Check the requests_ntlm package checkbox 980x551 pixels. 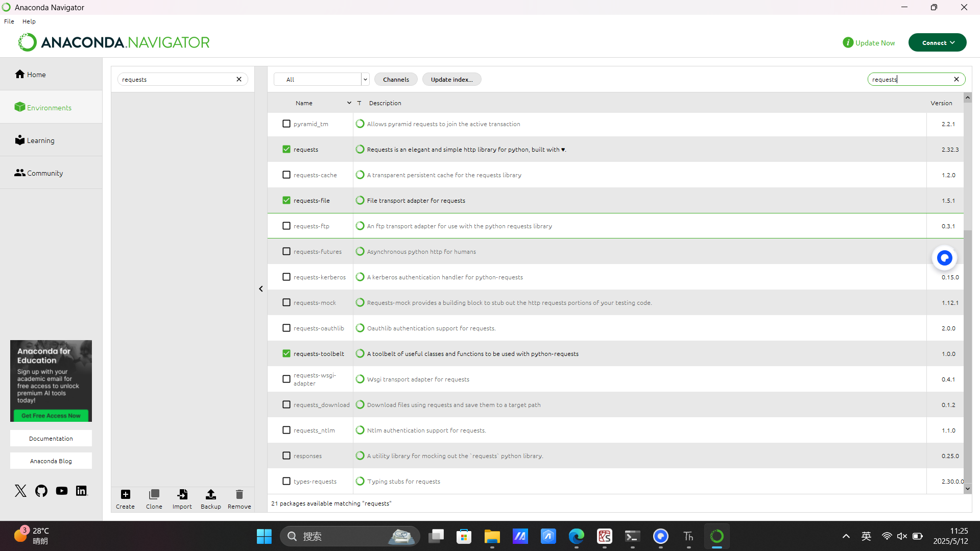click(x=286, y=430)
